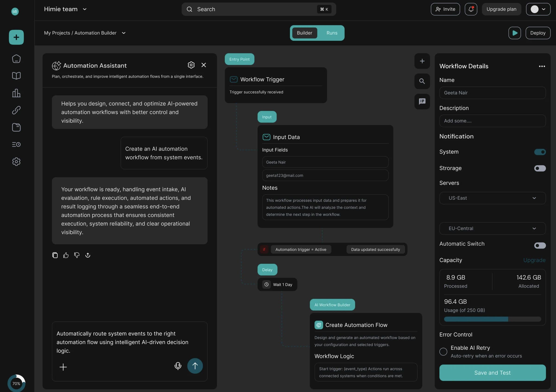Image resolution: width=556 pixels, height=392 pixels.
Task: Click the storage usage progress bar
Action: click(492, 319)
